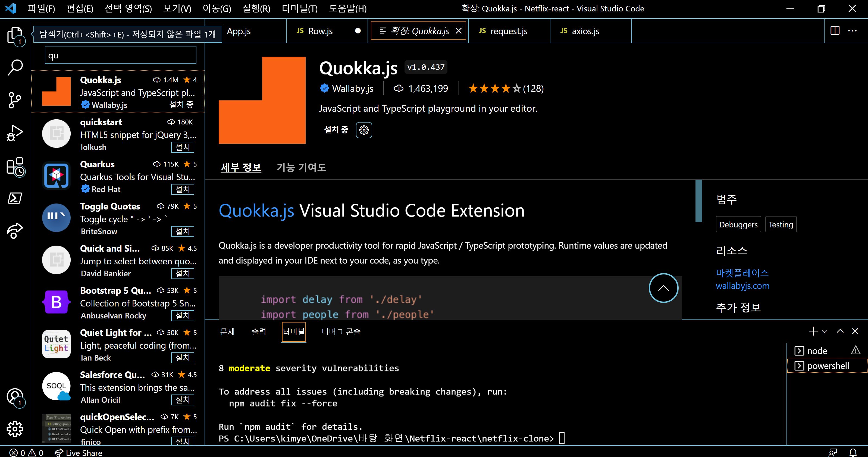Screen dimensions: 868x457
Task: Open the Testing category tag
Action: [781, 224]
